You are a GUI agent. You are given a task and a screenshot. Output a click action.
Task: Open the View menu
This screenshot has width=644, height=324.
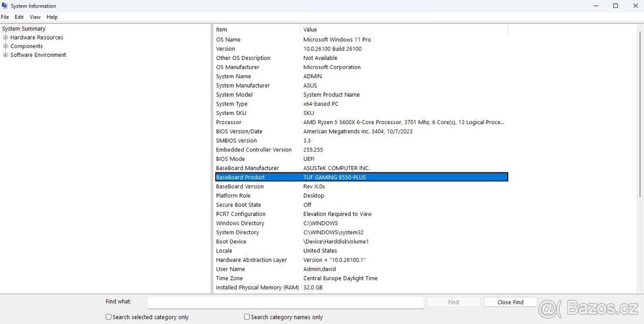coord(35,17)
